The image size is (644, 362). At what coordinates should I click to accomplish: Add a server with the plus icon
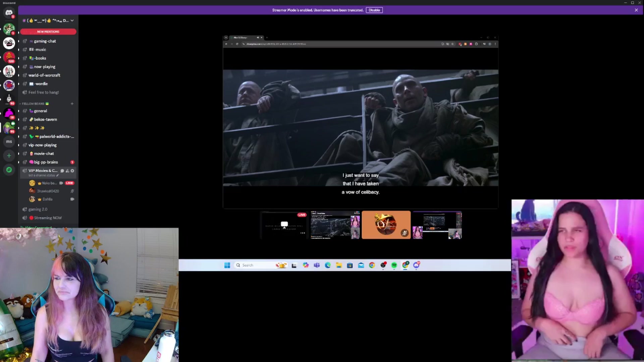(x=9, y=156)
